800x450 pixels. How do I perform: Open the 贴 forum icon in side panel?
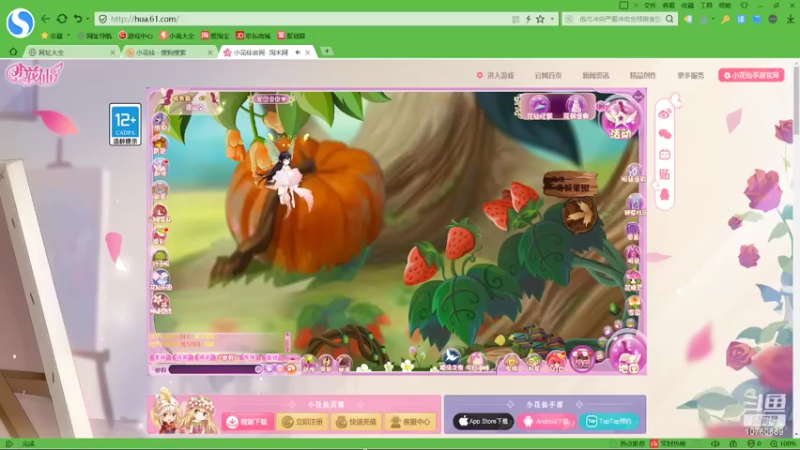click(664, 174)
